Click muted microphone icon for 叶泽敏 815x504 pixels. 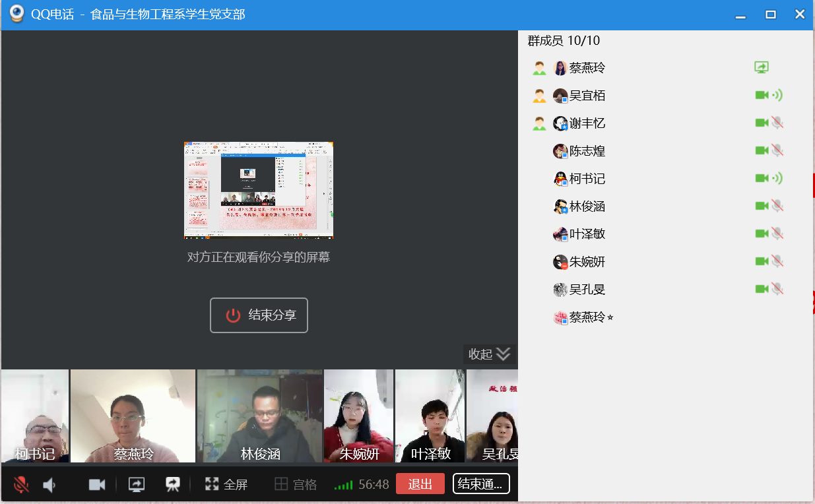(x=777, y=234)
